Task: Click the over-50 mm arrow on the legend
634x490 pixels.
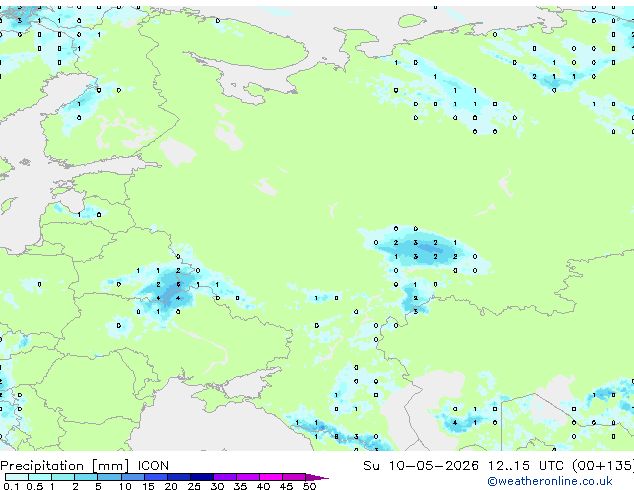Action: coord(317,477)
